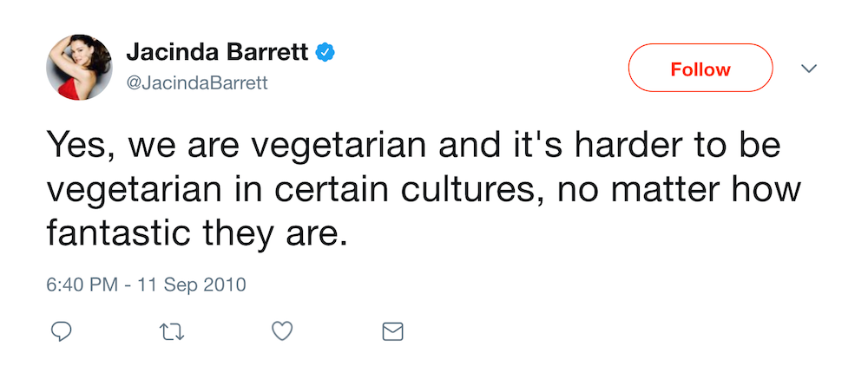Toggle the heart to favorite this tweet
The image size is (868, 373).
(282, 331)
